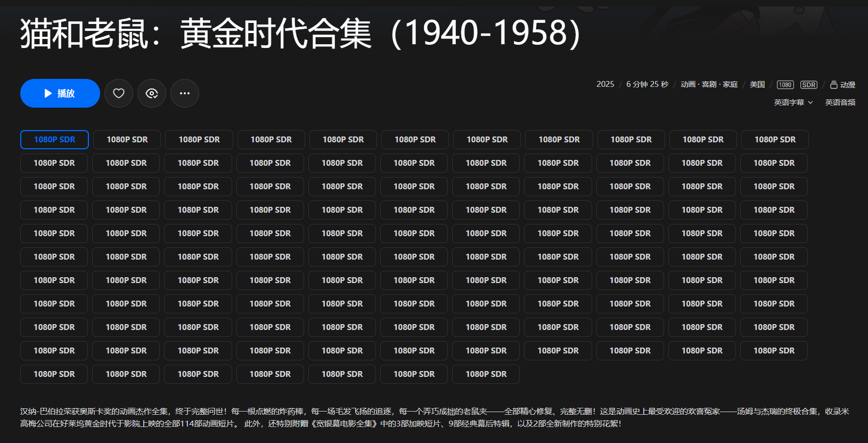Click the year 2025 text
Viewport: 868px width, 443px height.
pyautogui.click(x=605, y=84)
